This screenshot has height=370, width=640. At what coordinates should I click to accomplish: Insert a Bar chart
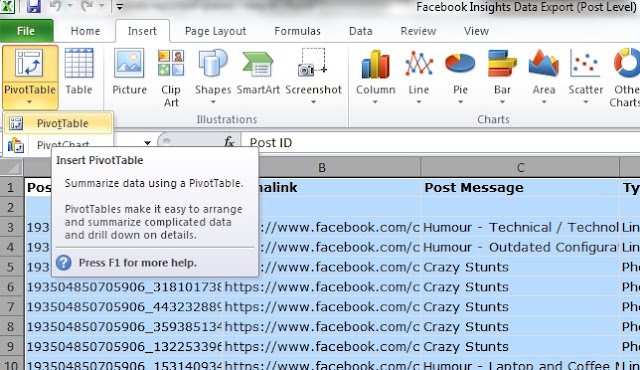coord(502,76)
